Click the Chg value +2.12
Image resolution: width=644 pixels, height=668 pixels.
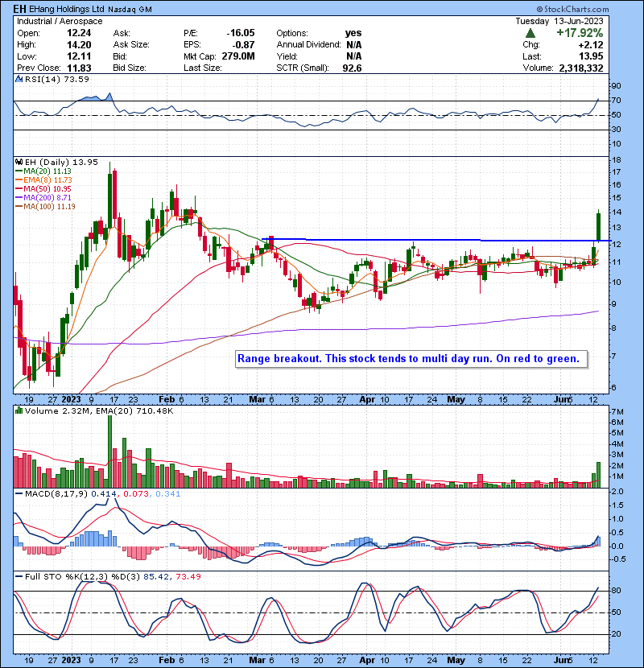(x=590, y=45)
